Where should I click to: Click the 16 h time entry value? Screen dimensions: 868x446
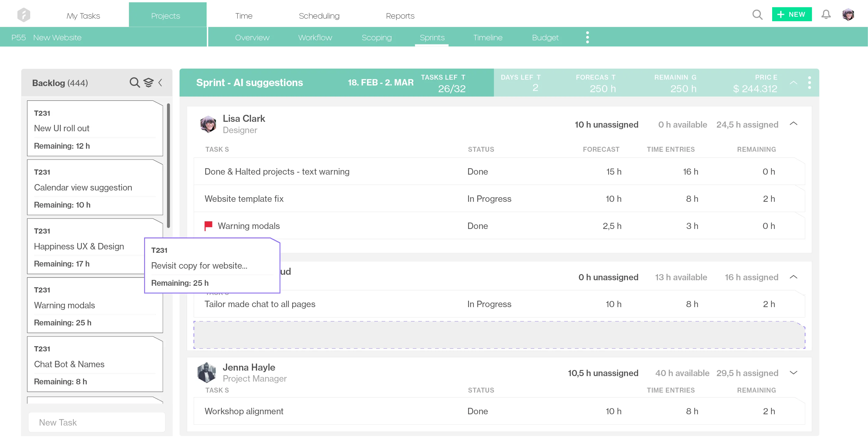690,172
